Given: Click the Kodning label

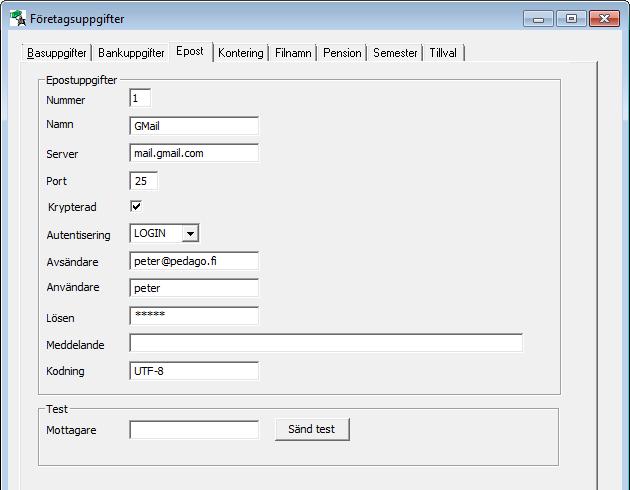Looking at the screenshot, I should pyautogui.click(x=65, y=371).
